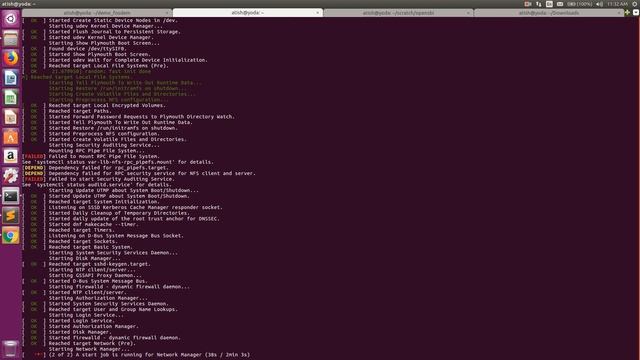
Task: Click 'Dependency failed for rpc_pipefs.target.' line
Action: click(x=108, y=168)
